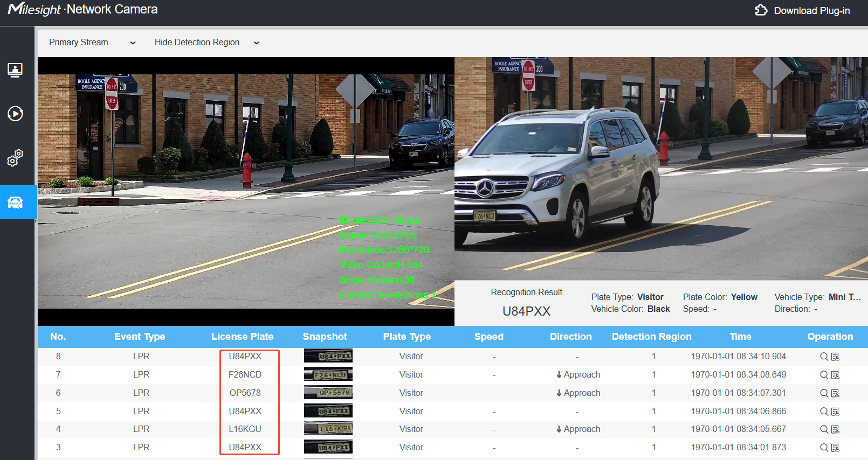This screenshot has width=868, height=460.
Task: Click magnifier icon for row 8
Action: pyautogui.click(x=824, y=357)
